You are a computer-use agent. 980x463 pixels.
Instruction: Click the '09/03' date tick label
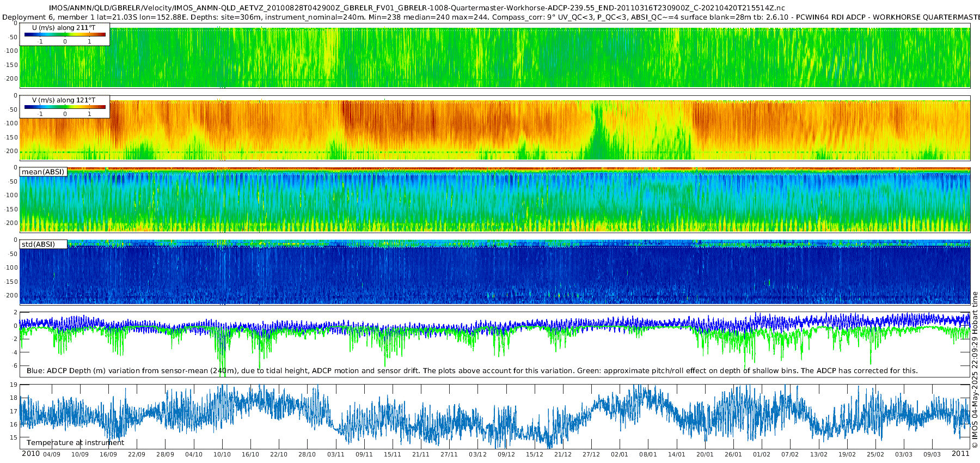(x=932, y=454)
